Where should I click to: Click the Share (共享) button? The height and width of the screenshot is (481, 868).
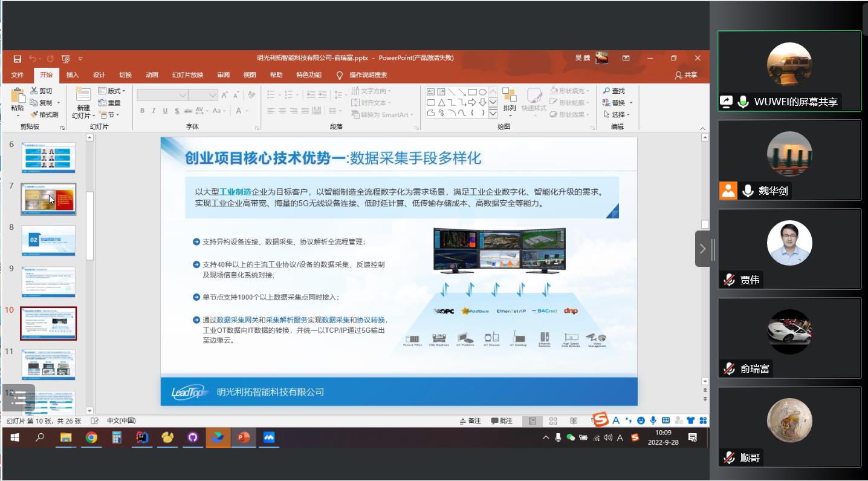pos(686,75)
